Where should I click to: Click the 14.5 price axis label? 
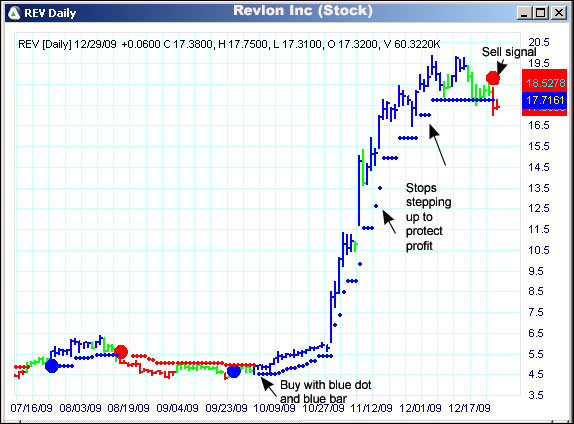pyautogui.click(x=538, y=167)
